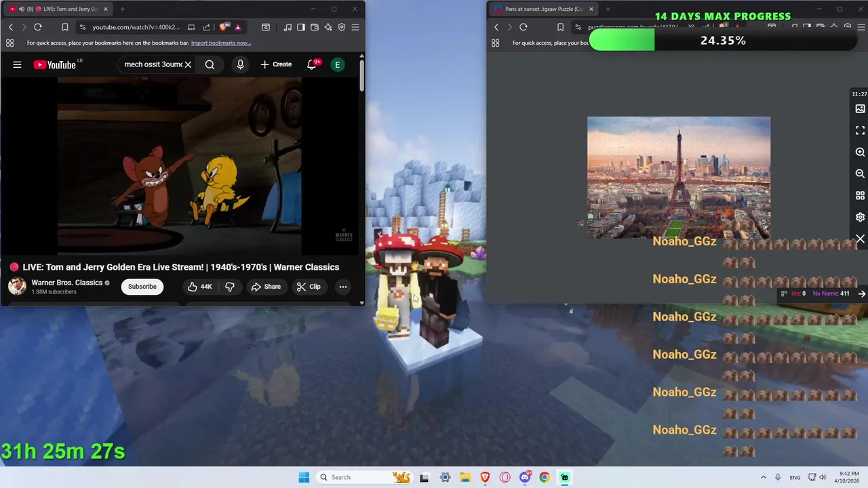Open the YouTube window's main Brave menu
Viewport: 868px width, 488px height.
coord(355,27)
